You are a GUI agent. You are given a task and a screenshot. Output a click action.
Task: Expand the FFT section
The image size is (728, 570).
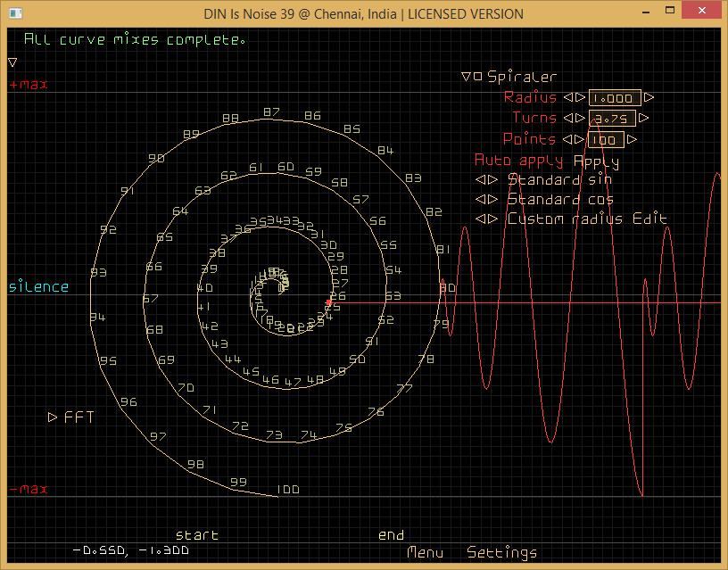53,417
